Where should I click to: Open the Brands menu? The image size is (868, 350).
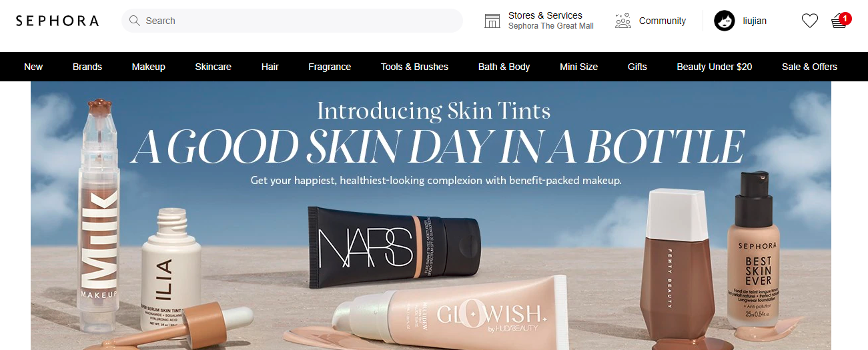pyautogui.click(x=87, y=67)
